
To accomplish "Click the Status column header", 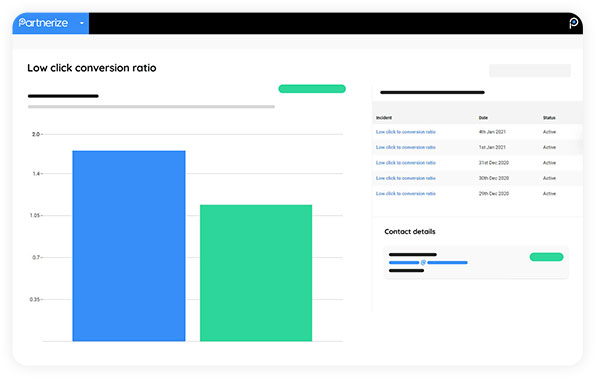I will click(549, 118).
